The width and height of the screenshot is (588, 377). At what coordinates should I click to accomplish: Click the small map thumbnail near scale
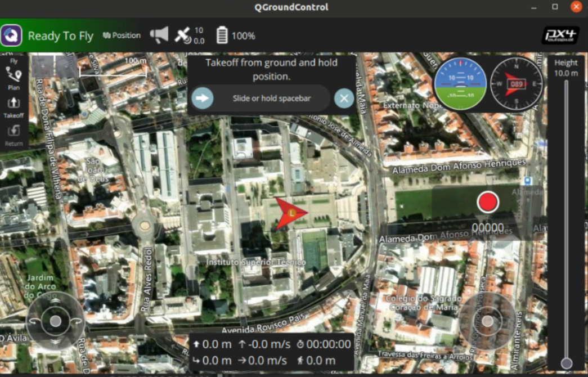(x=54, y=66)
